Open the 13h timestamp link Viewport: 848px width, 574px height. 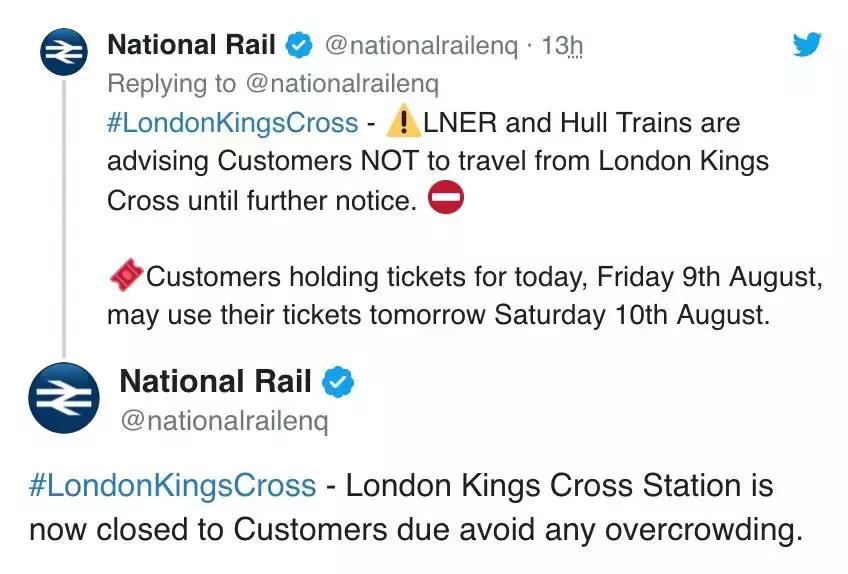(x=561, y=46)
